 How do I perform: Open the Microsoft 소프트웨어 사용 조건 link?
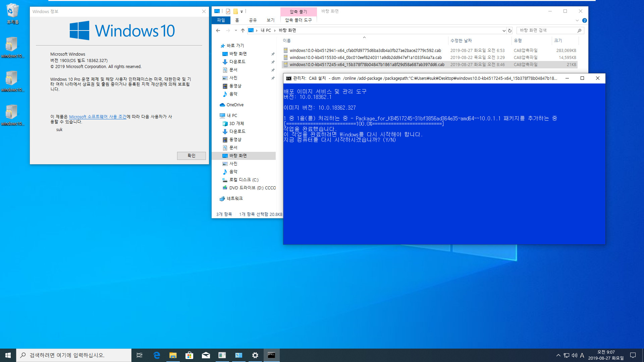(x=98, y=117)
